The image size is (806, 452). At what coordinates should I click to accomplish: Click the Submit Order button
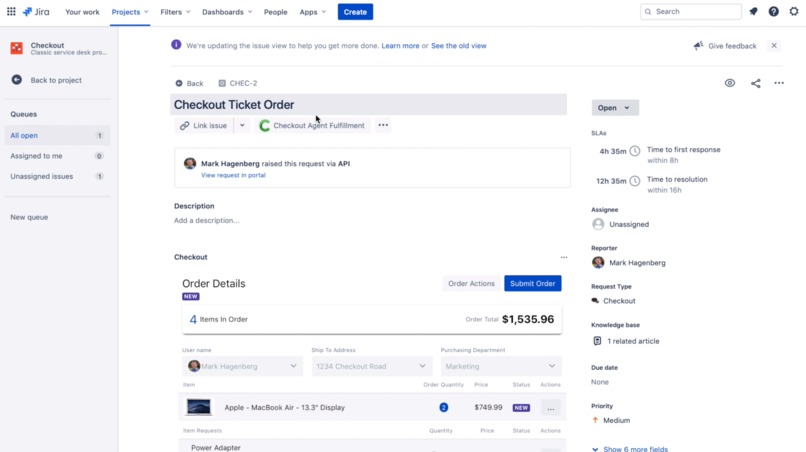click(x=533, y=283)
